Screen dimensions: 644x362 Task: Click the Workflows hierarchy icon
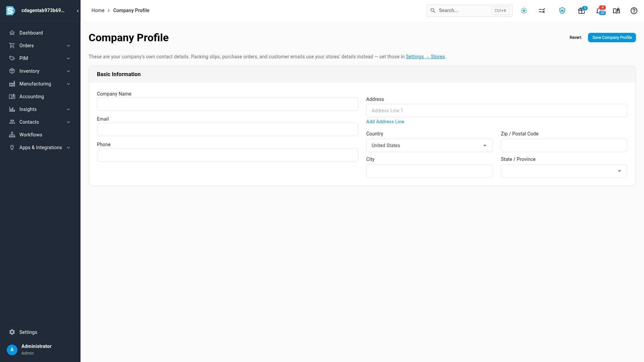[x=12, y=135]
